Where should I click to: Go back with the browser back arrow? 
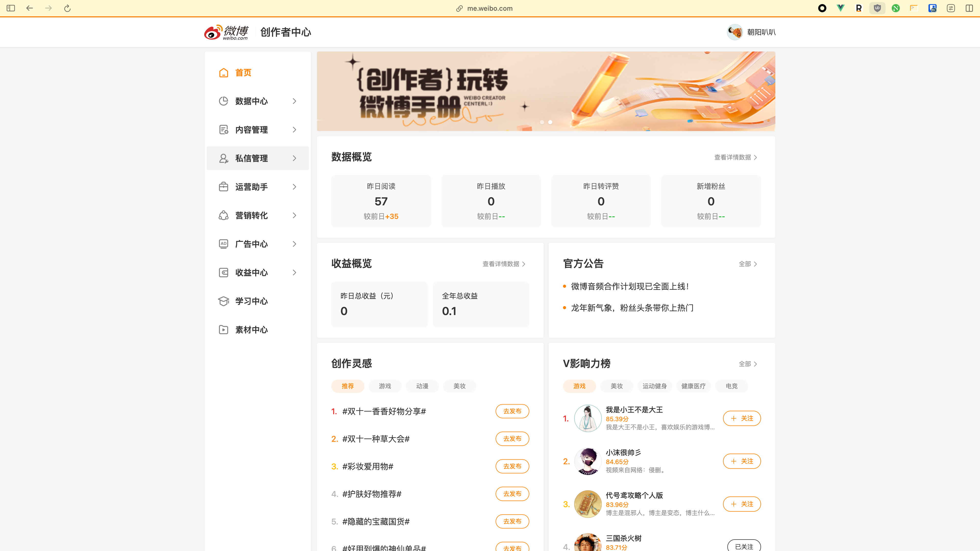point(30,8)
